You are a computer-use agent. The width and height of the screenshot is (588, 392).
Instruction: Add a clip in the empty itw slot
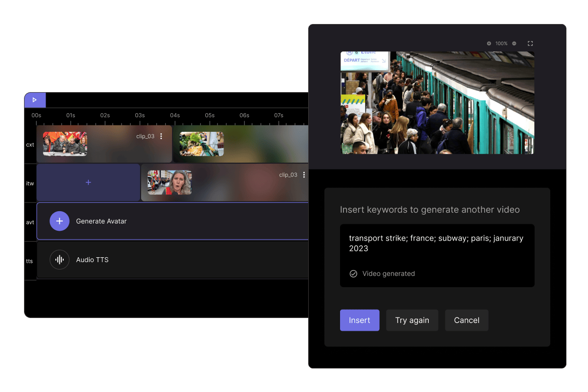click(x=88, y=182)
